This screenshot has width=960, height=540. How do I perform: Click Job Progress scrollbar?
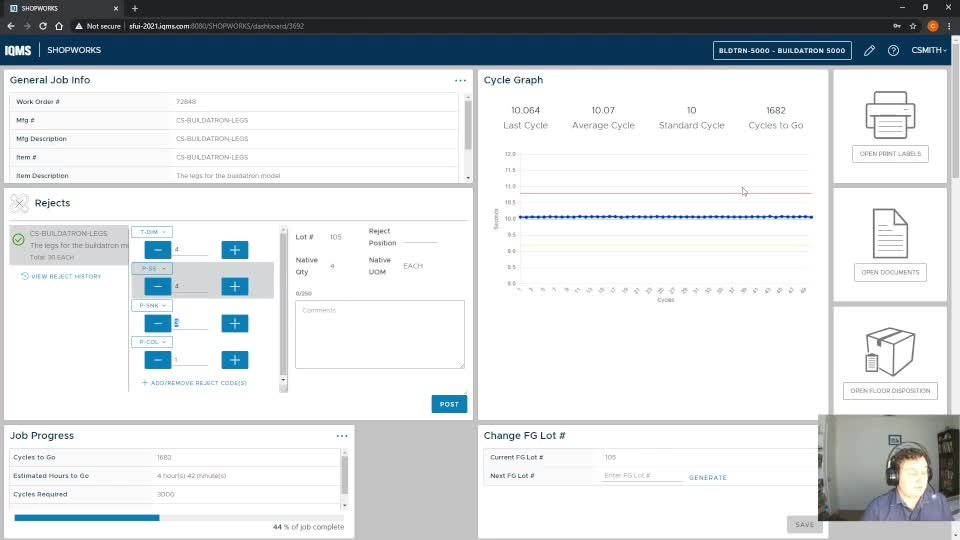click(344, 479)
